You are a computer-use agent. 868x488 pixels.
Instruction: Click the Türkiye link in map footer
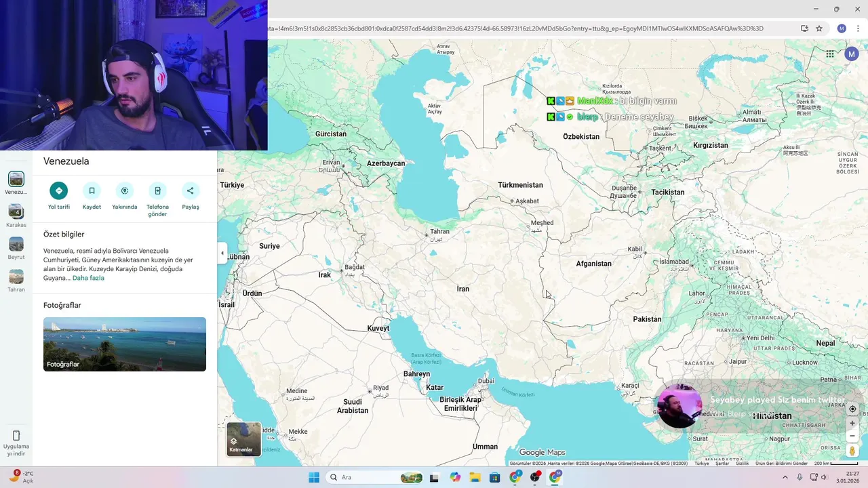click(x=701, y=464)
